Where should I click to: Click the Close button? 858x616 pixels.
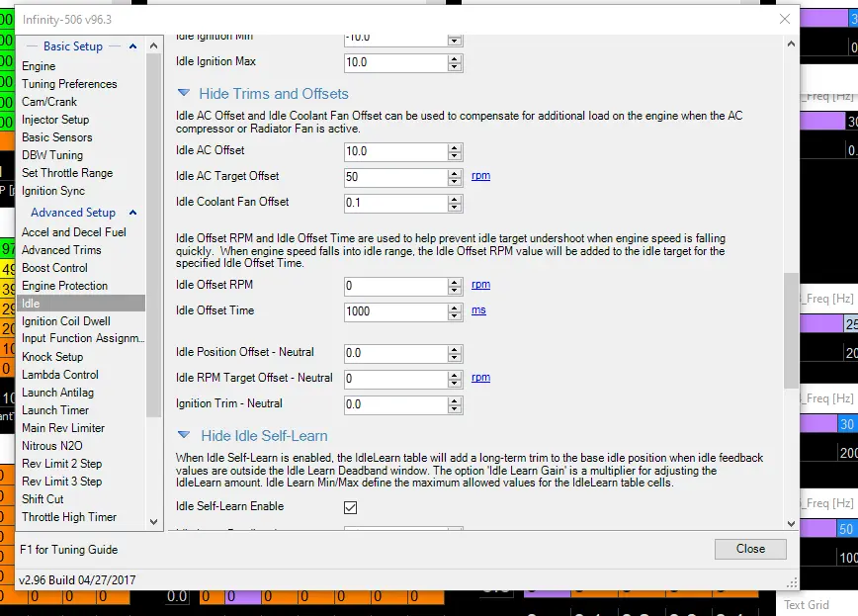[750, 549]
